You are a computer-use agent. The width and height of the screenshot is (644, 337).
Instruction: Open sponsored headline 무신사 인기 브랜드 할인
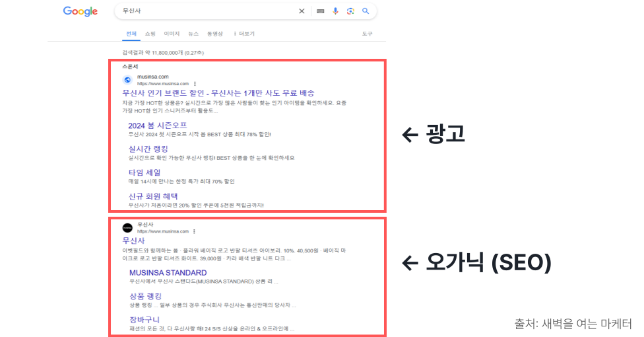point(218,93)
